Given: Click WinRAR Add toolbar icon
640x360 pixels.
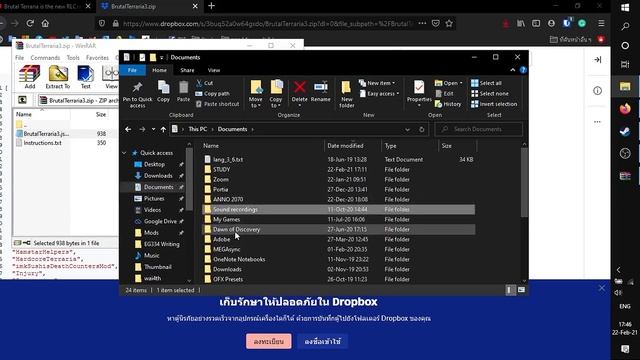Looking at the screenshot, I should pyautogui.click(x=29, y=77).
